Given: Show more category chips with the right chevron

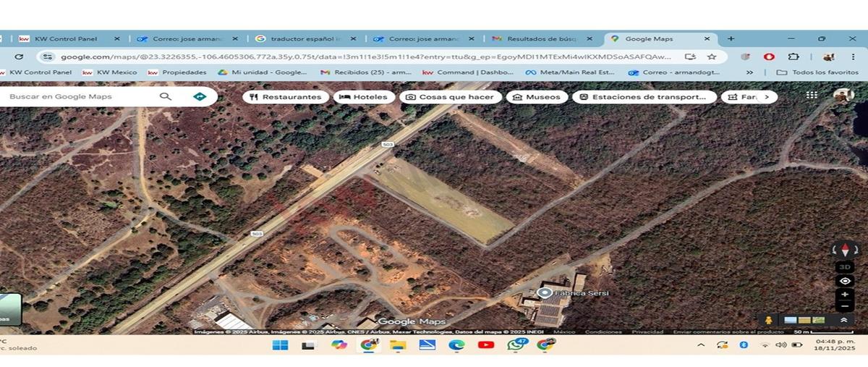Looking at the screenshot, I should pyautogui.click(x=767, y=97).
